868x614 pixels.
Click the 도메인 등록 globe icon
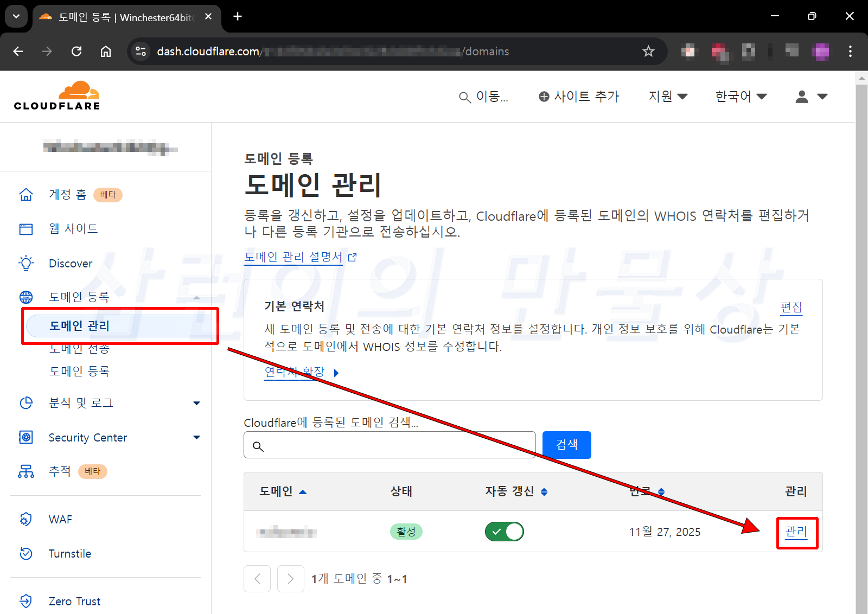click(x=26, y=297)
